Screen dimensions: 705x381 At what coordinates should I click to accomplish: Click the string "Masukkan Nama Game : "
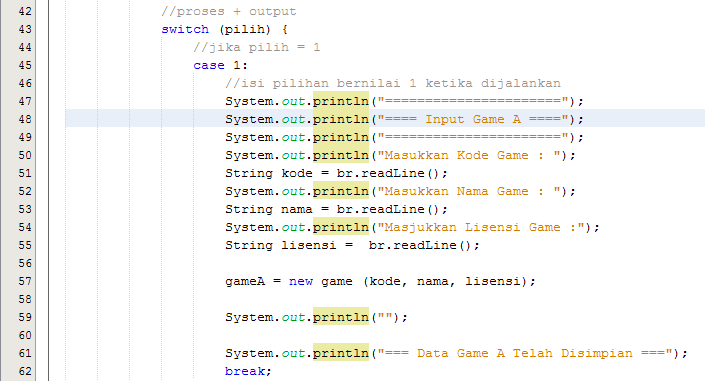[x=469, y=191]
